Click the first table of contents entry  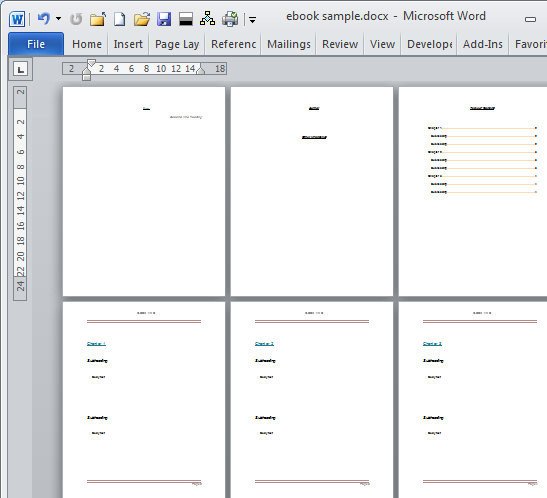[x=482, y=128]
